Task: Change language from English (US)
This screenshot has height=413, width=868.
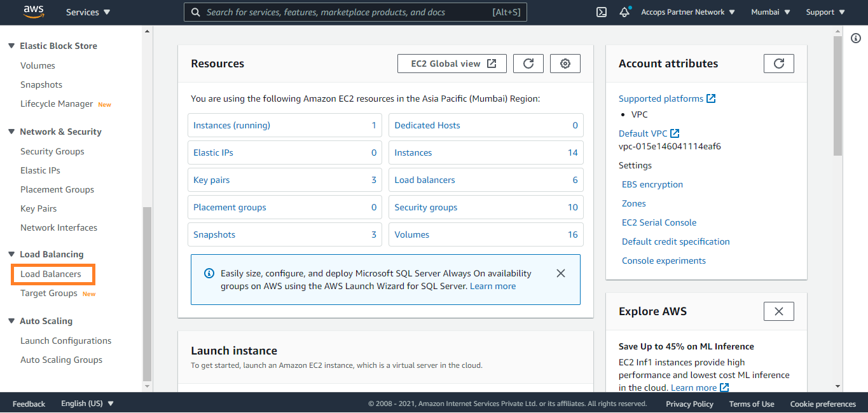Action: click(x=87, y=403)
